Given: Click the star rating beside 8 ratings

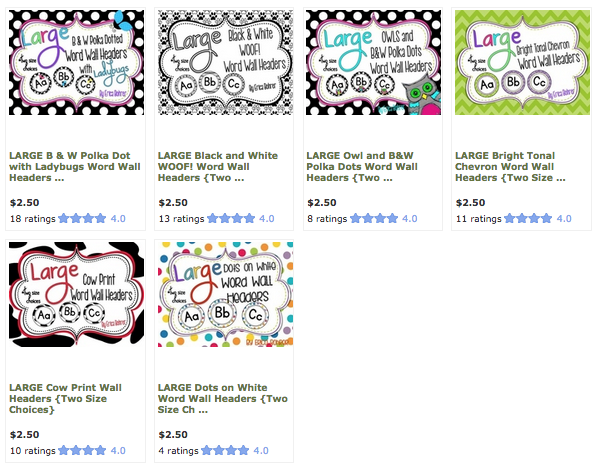Looking at the screenshot, I should coord(374,219).
